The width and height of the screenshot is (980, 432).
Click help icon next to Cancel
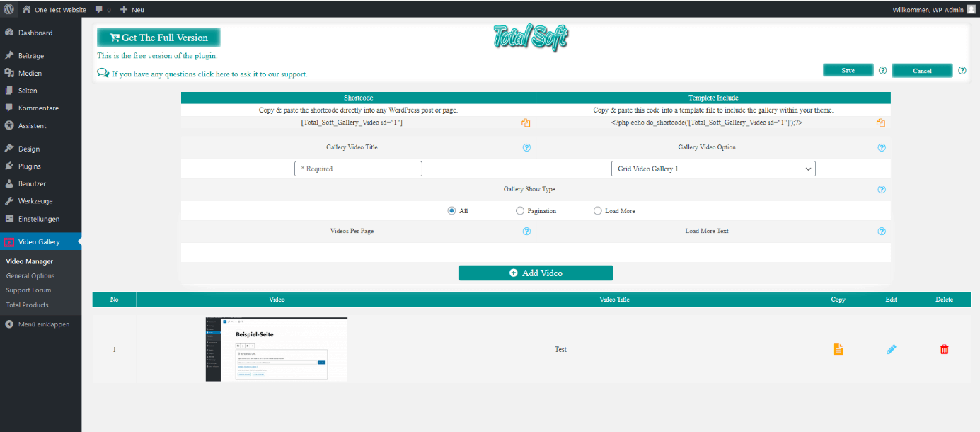[x=962, y=70]
